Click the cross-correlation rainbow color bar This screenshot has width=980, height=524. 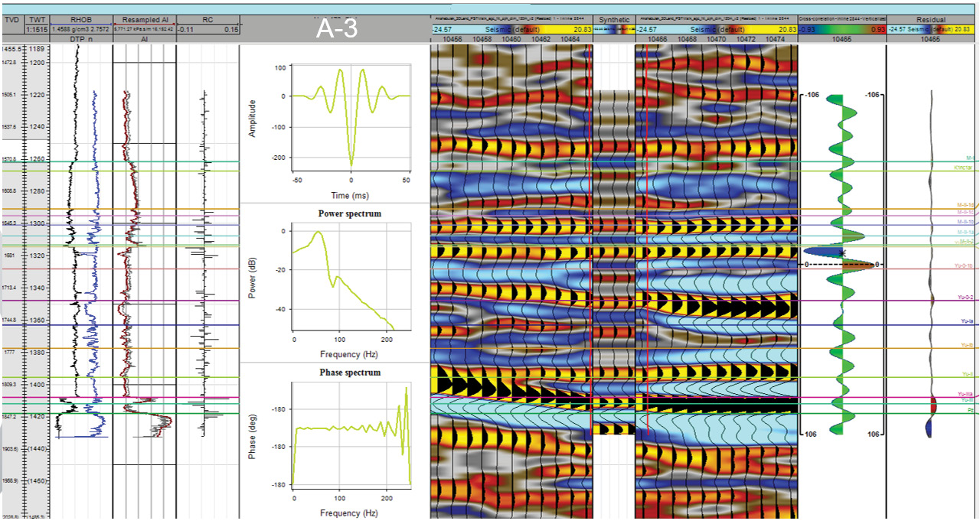pyautogui.click(x=841, y=29)
